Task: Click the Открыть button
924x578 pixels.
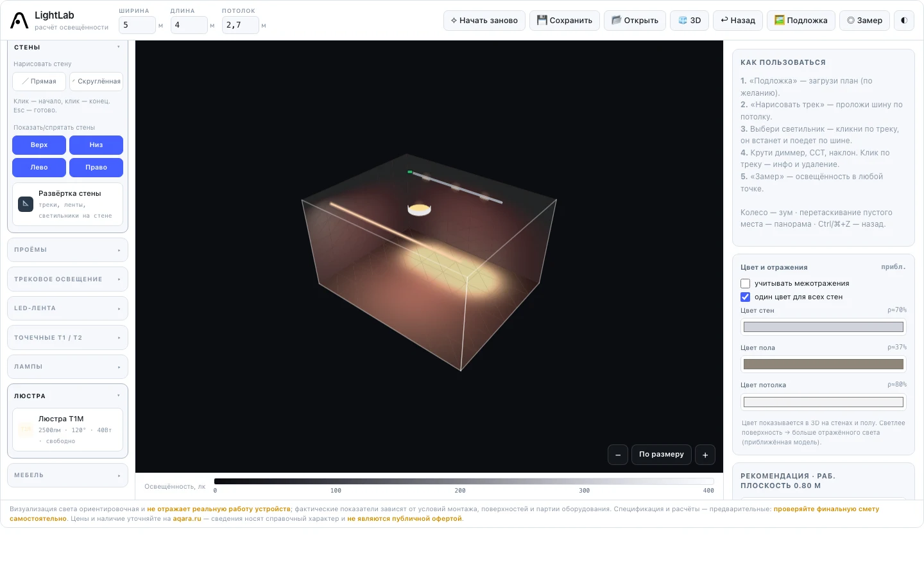Action: click(x=635, y=21)
